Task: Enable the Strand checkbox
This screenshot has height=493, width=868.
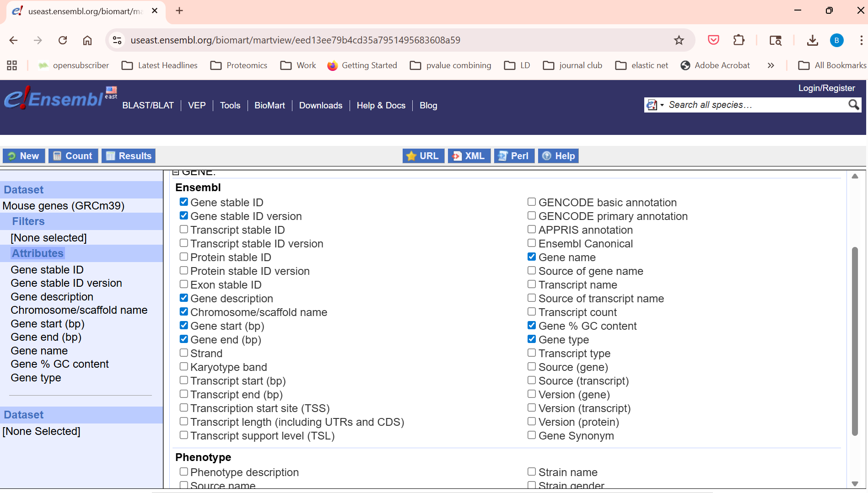Action: pyautogui.click(x=184, y=353)
